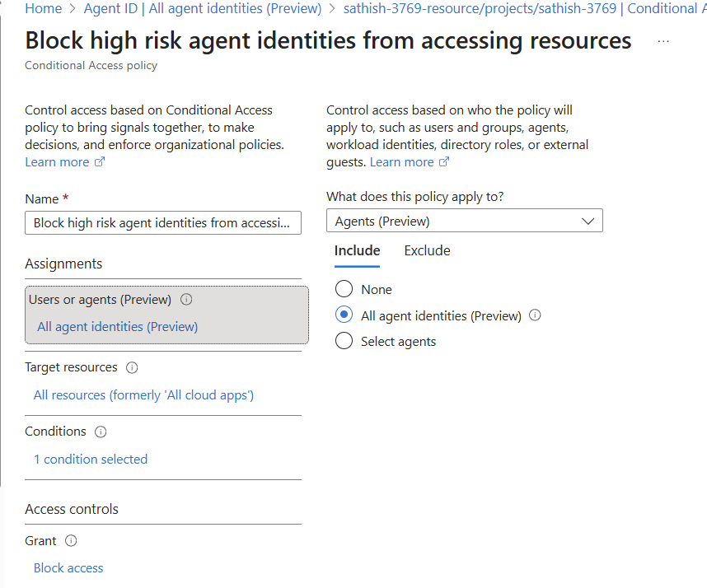
Task: Click external link icon of right Learn more
Action: pos(444,162)
